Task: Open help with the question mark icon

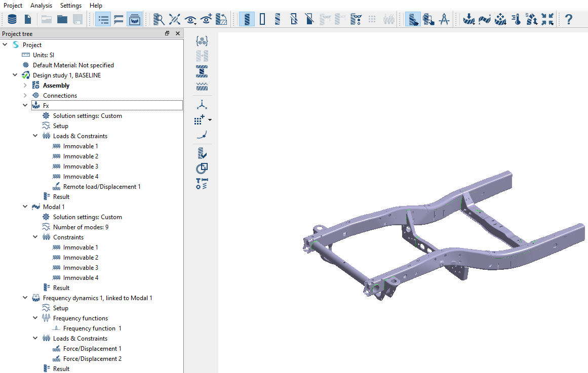Action: click(569, 19)
